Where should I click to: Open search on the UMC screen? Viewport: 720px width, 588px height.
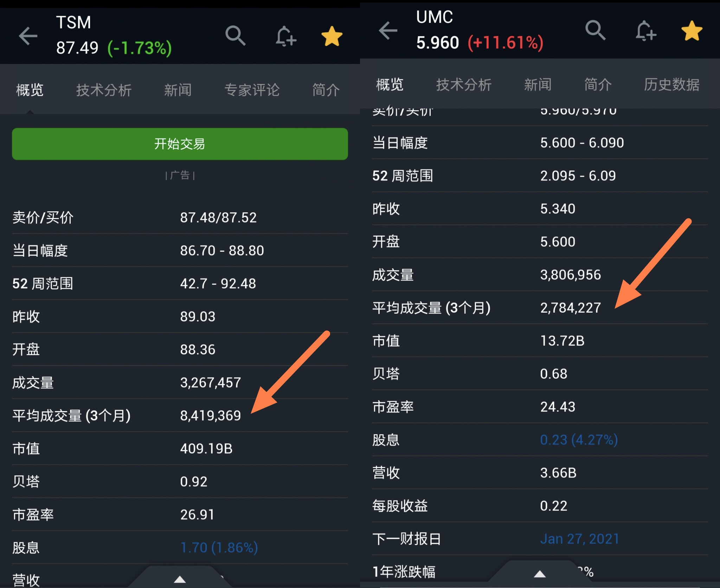pyautogui.click(x=595, y=31)
